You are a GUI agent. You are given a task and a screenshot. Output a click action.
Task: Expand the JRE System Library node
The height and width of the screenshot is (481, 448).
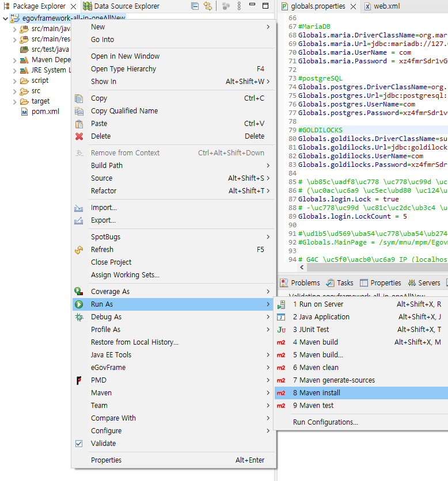(x=14, y=71)
